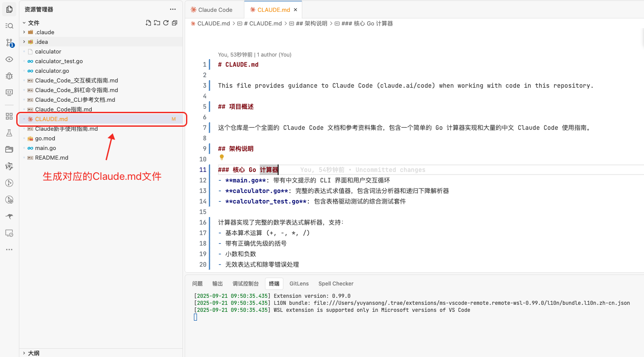Select CLAUDE.md in the file tree
This screenshot has height=357, width=644.
coord(101,119)
